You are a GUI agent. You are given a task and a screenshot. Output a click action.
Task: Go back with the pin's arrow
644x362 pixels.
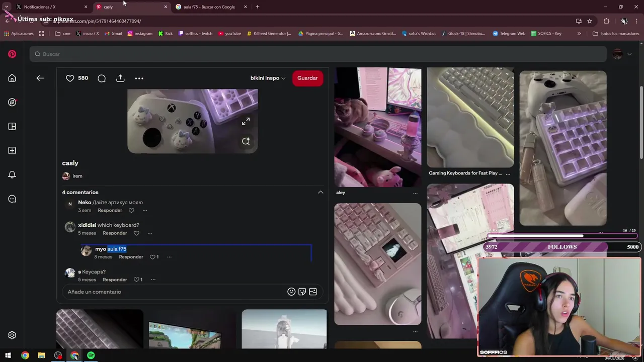tap(40, 78)
